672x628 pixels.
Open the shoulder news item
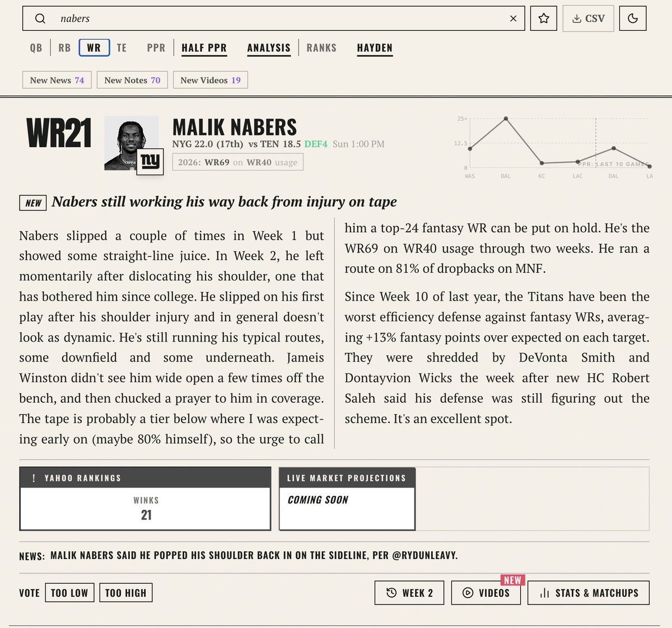(x=254, y=555)
